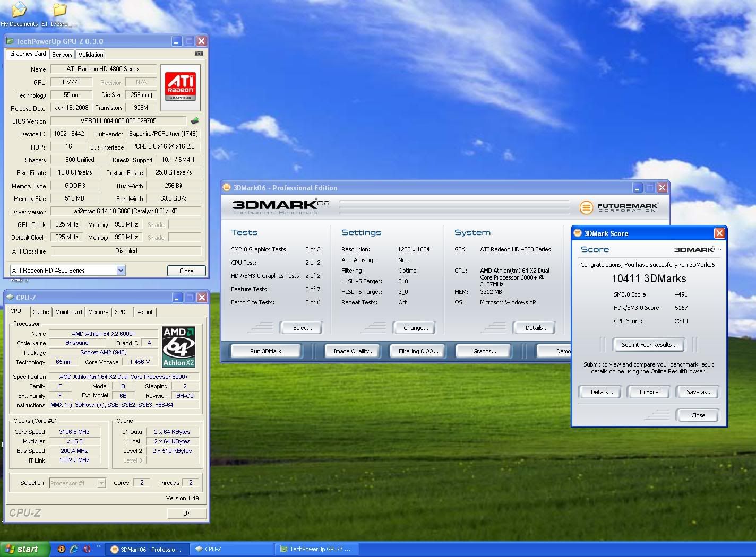Click the GPU-Z title bar icon
Image resolution: width=756 pixels, height=557 pixels.
10,41
